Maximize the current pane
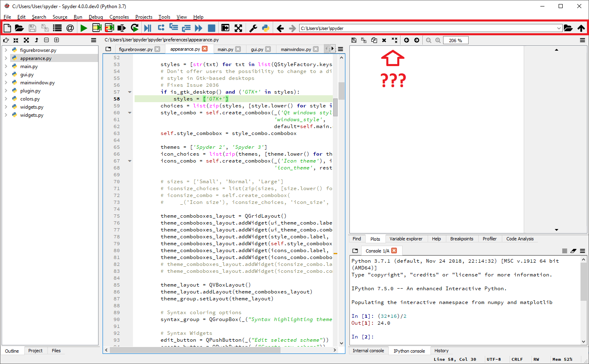This screenshot has width=589, height=364. click(x=225, y=28)
